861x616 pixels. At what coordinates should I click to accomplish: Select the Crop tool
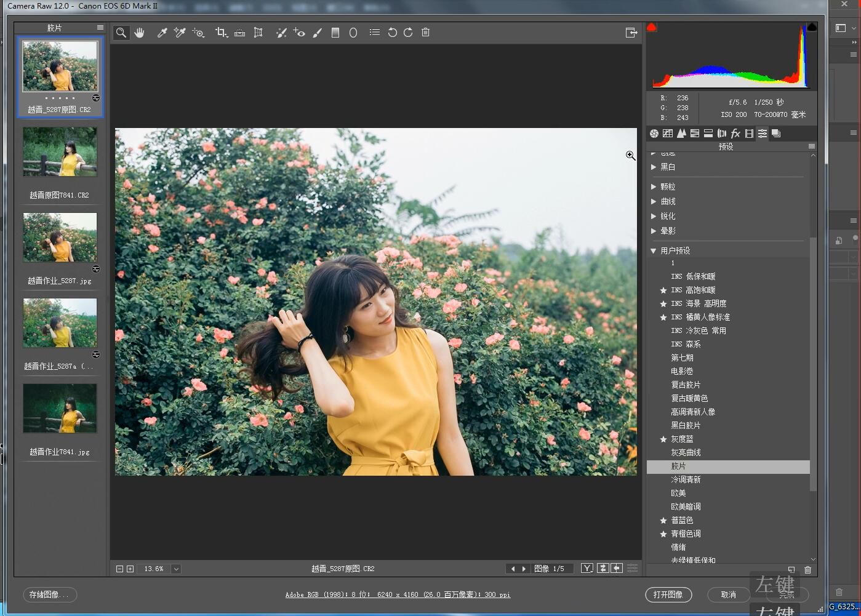(x=222, y=33)
